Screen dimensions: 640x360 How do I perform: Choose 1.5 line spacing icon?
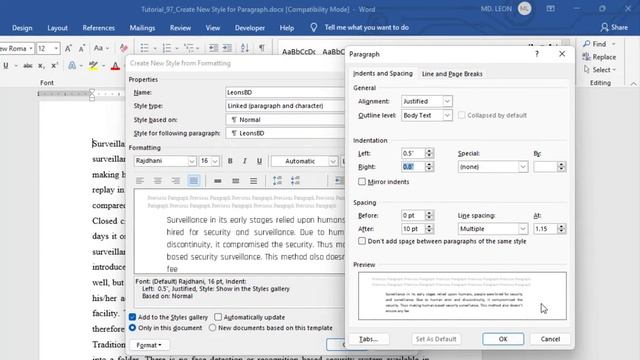[236, 181]
